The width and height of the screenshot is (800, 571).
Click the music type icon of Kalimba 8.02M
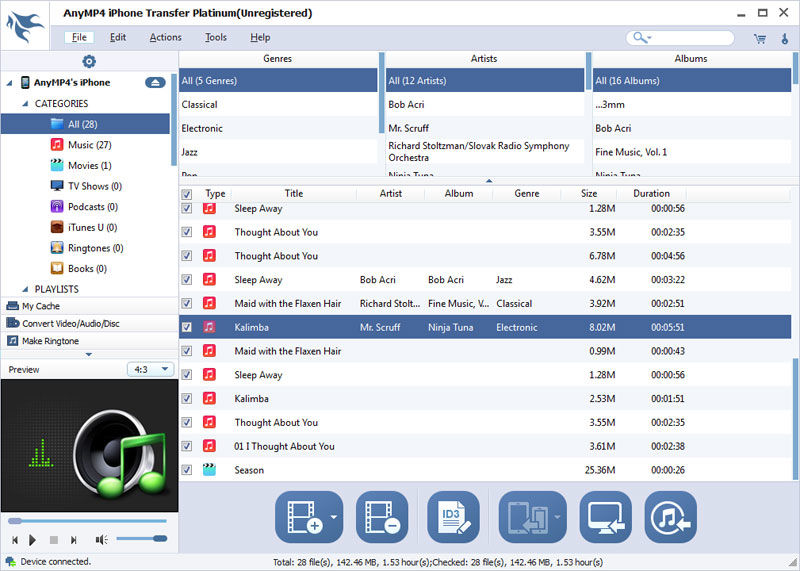[209, 327]
